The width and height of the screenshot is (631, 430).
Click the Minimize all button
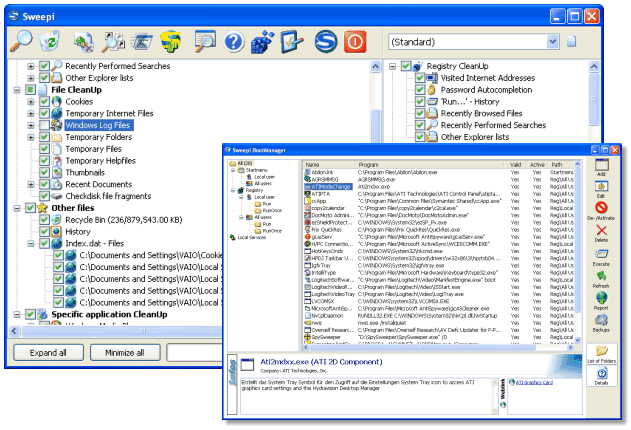[x=125, y=353]
